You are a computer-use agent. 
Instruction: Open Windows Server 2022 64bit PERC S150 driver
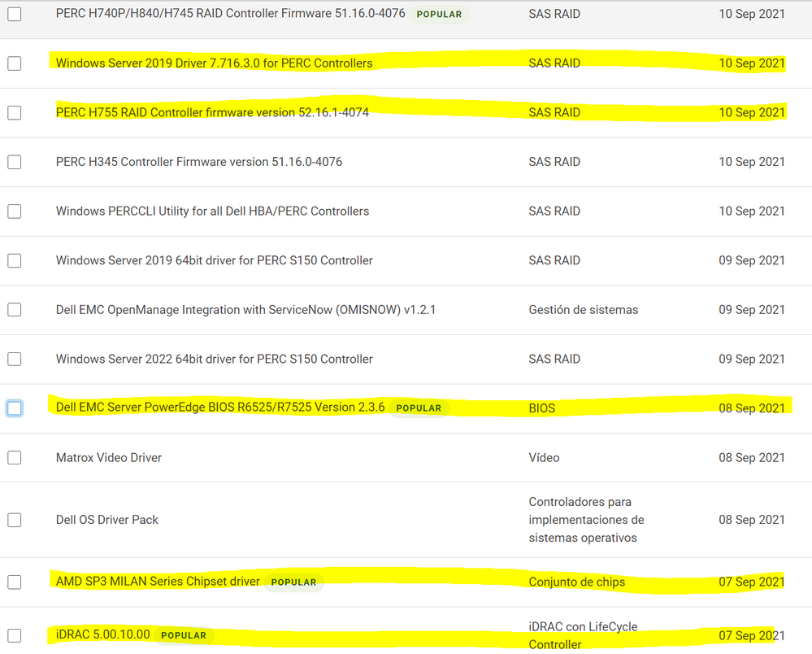tap(215, 359)
